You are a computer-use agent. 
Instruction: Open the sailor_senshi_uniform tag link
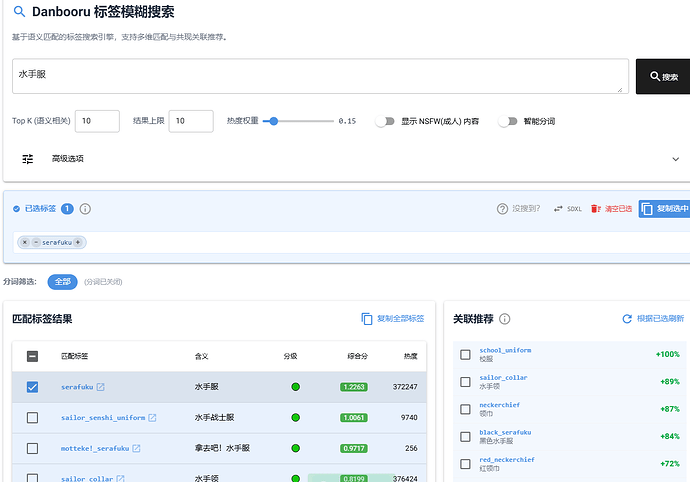click(103, 418)
